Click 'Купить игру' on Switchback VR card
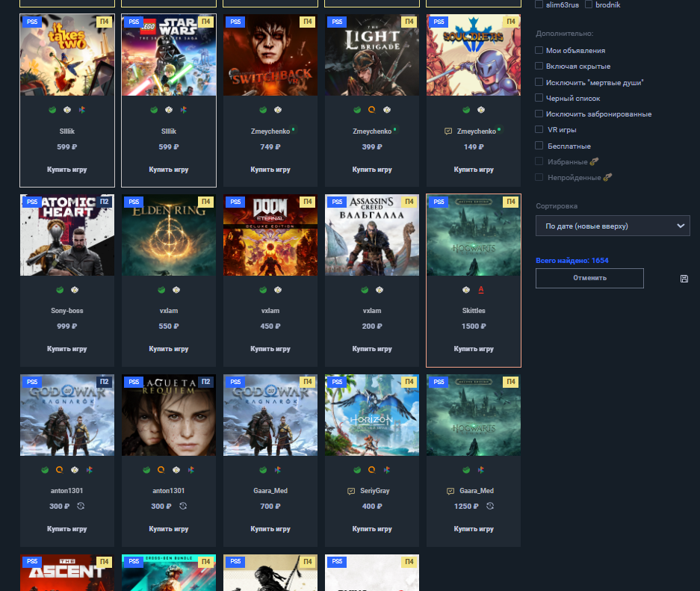This screenshot has height=591, width=700. [270, 170]
